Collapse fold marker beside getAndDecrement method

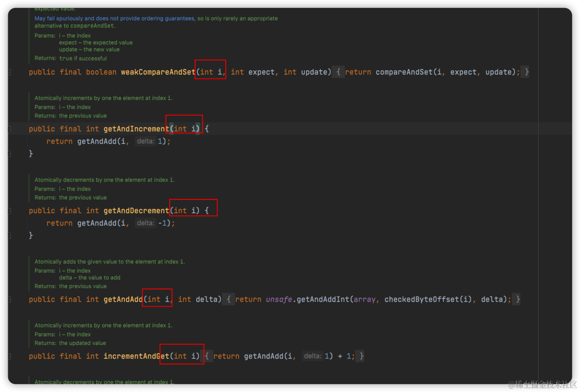[x=9, y=211]
